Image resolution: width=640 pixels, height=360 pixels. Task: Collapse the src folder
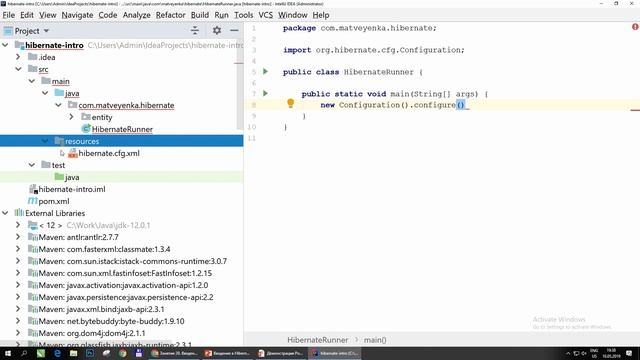18,69
